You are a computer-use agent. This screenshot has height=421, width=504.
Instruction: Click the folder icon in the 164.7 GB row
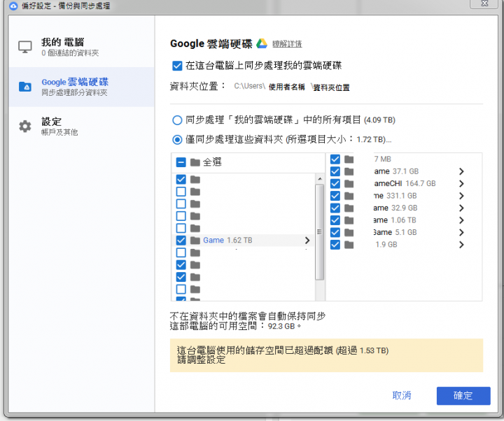[349, 183]
